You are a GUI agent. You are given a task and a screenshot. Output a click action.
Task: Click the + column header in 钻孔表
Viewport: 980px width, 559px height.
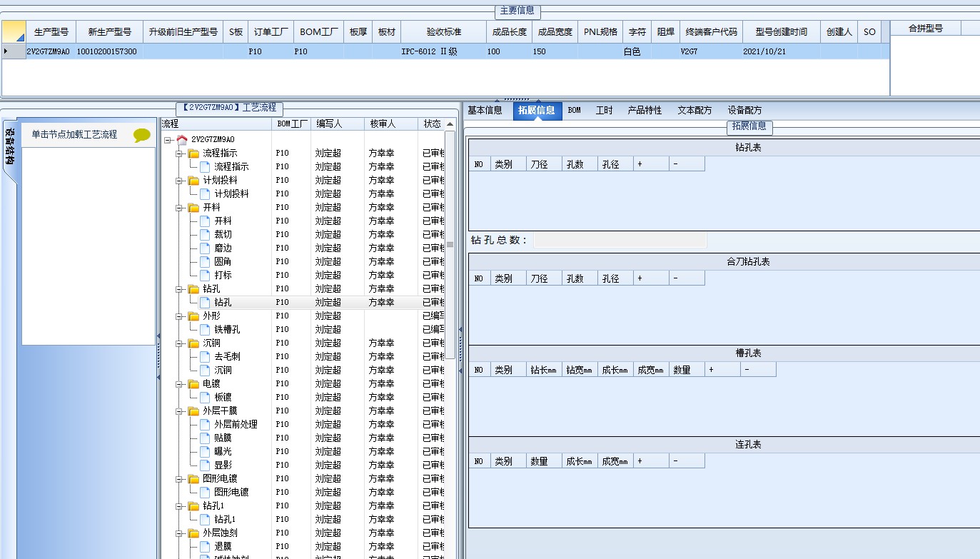[652, 164]
